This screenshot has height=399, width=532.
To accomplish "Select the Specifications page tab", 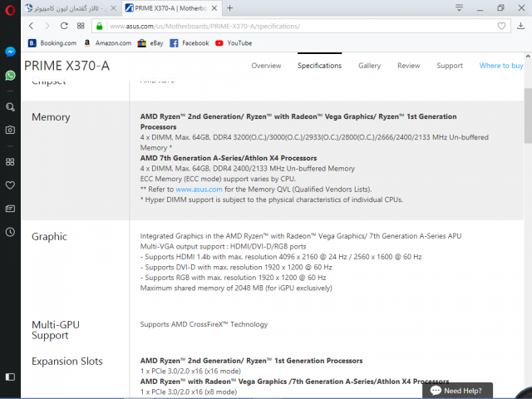I will 319,66.
